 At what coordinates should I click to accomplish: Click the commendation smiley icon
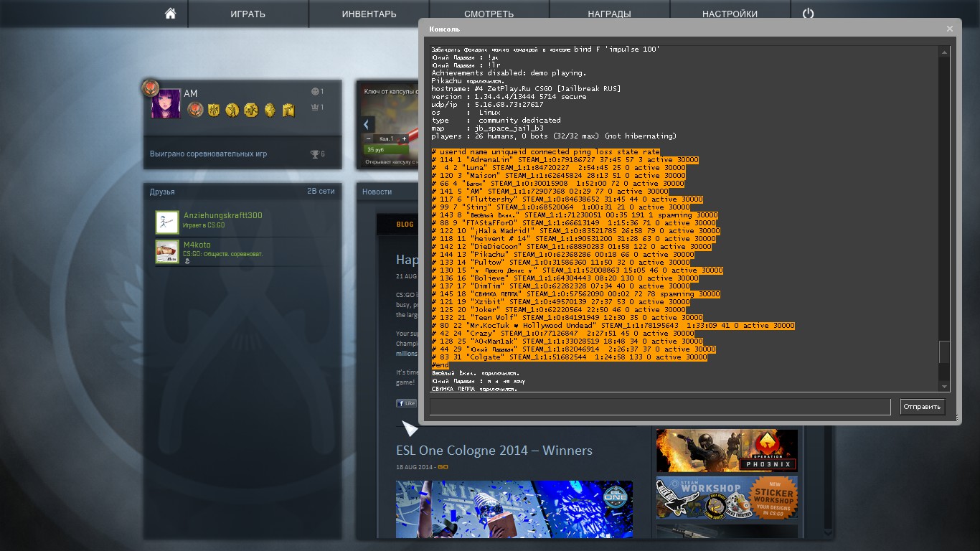[314, 92]
